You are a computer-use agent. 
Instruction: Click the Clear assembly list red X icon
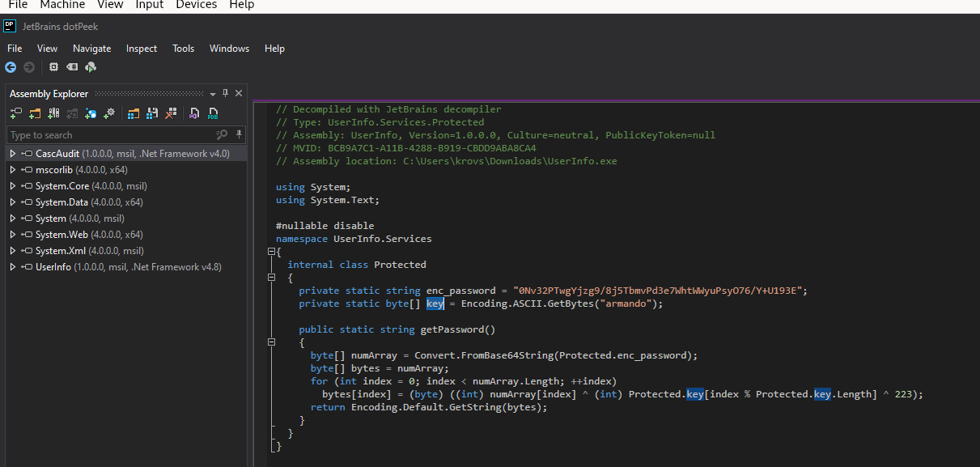click(171, 113)
